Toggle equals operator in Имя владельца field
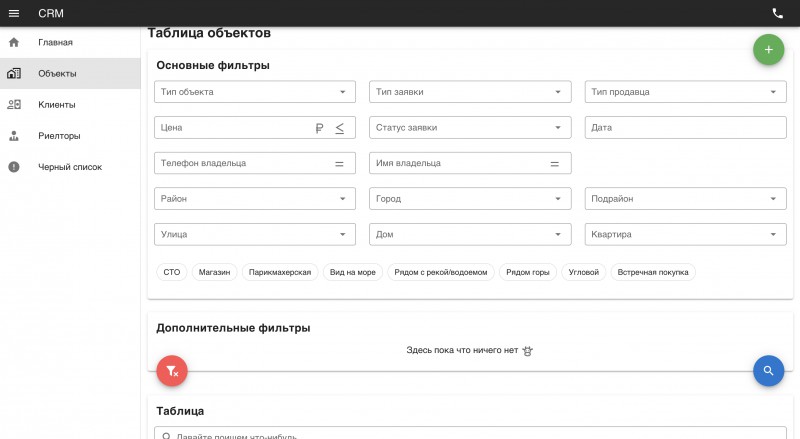The height and width of the screenshot is (439, 800). [x=555, y=164]
